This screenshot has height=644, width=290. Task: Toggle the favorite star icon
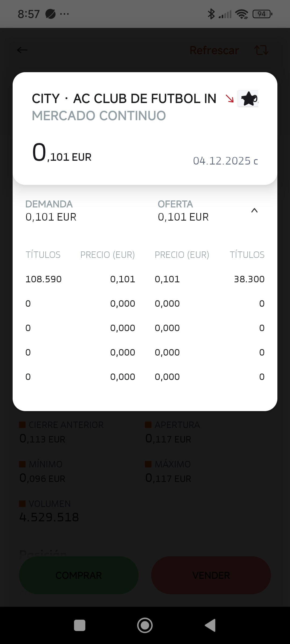click(248, 98)
